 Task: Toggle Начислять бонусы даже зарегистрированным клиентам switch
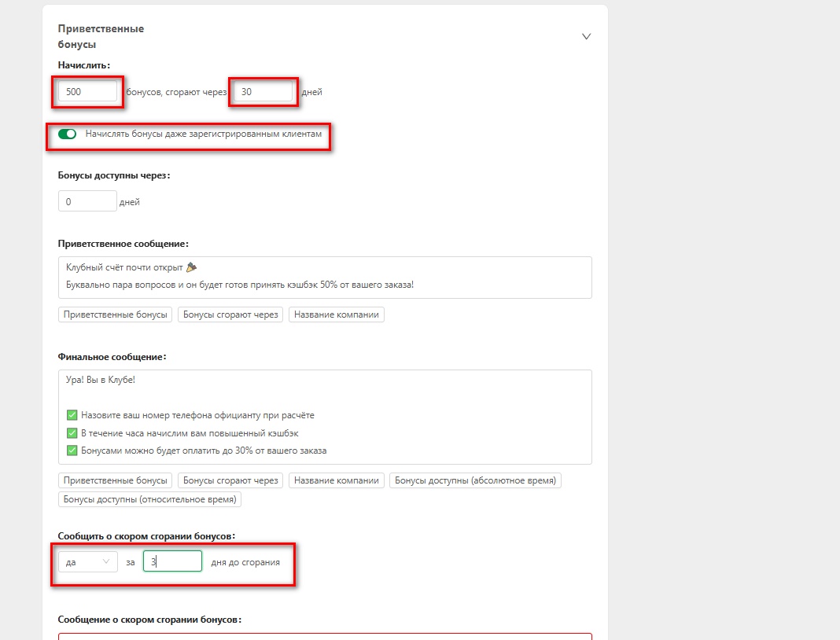(68, 134)
